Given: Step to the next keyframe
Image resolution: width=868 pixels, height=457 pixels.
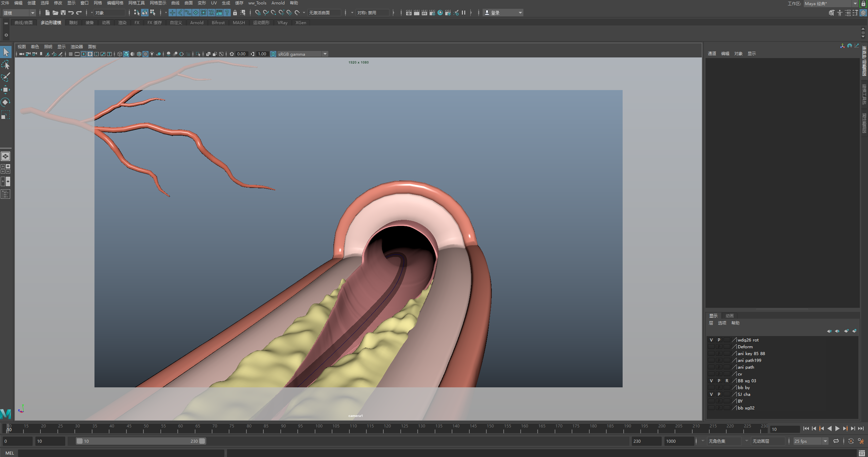Looking at the screenshot, I should coord(845,429).
